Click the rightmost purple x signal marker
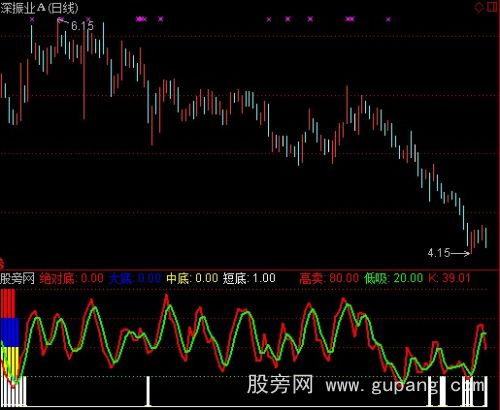The image size is (500, 410). pos(388,20)
